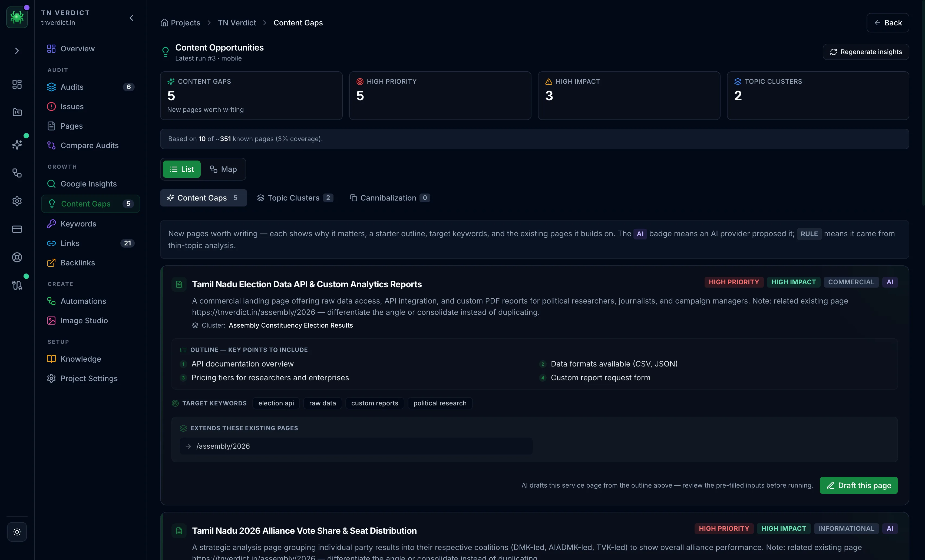Screen dimensions: 925x560
Task: Click COMMERCIAL badge on first card
Action: pos(851,282)
